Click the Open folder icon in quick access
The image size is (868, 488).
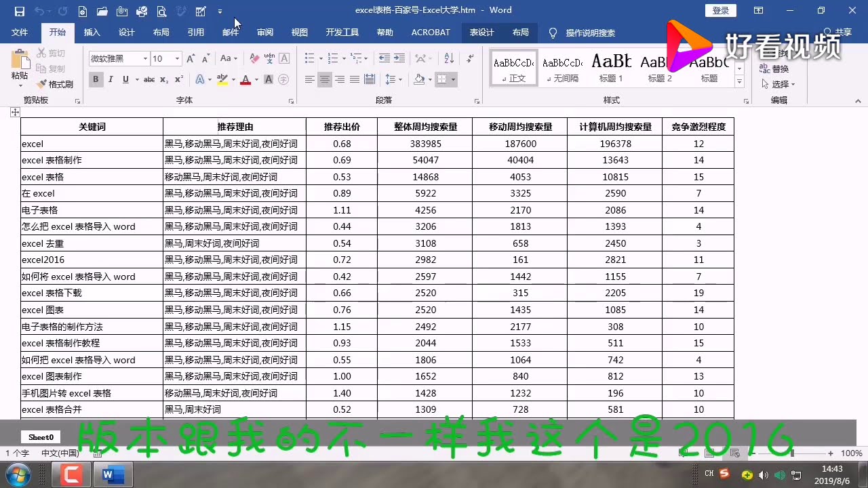point(102,11)
